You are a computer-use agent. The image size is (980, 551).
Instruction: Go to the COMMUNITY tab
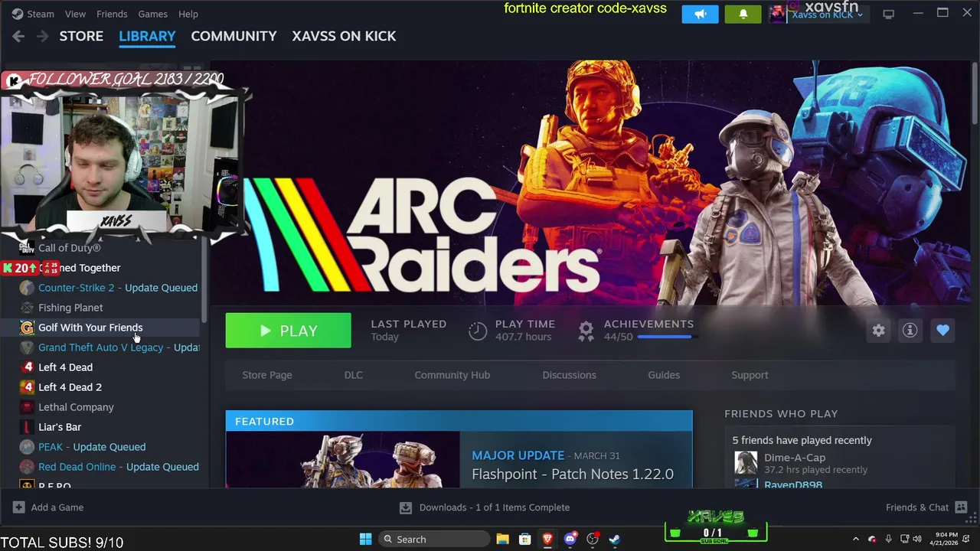(234, 36)
